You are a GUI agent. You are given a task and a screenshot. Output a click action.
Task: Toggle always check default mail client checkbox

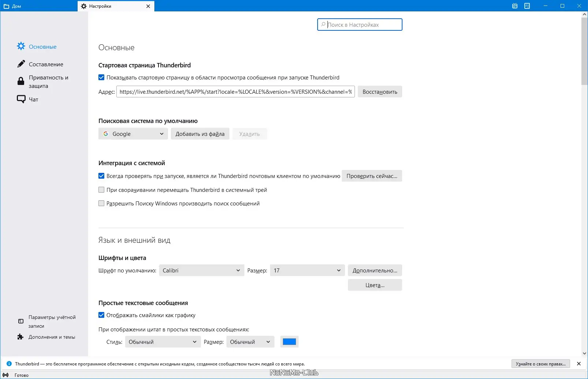click(x=101, y=176)
